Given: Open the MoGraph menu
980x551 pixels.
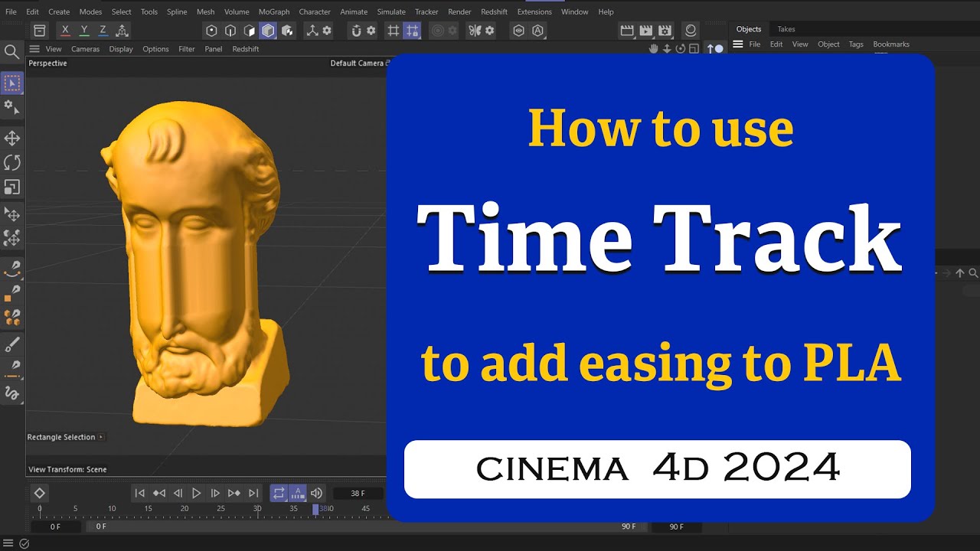Looking at the screenshot, I should 274,11.
